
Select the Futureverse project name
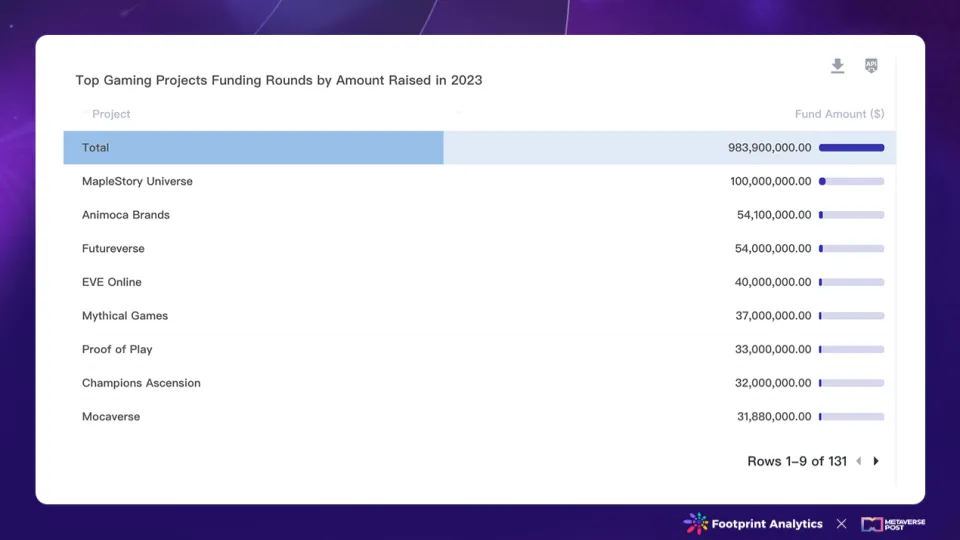[113, 249]
